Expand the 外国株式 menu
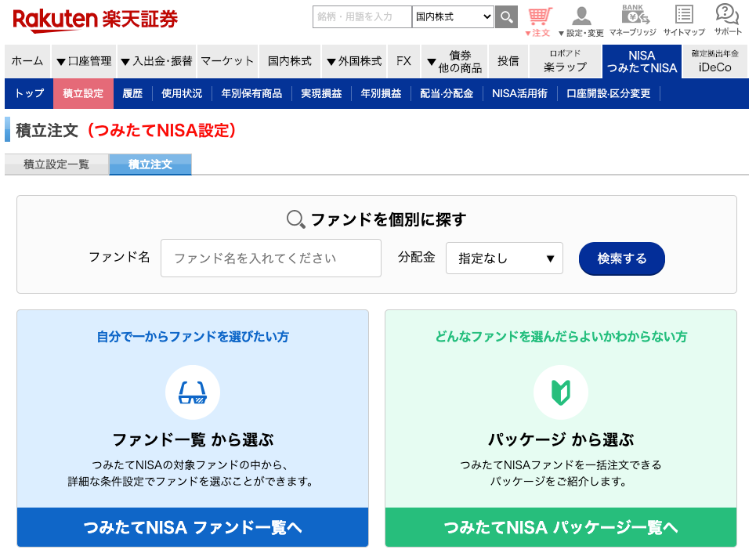Image resolution: width=756 pixels, height=553 pixels. coord(354,61)
